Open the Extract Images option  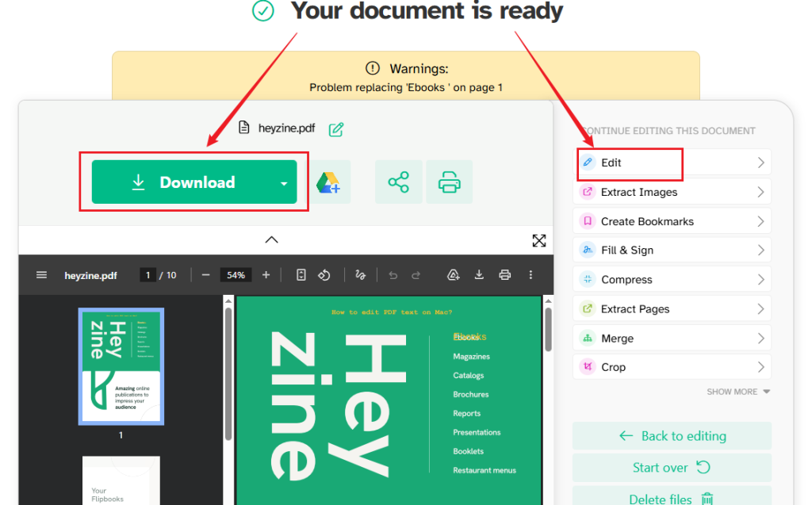point(672,192)
